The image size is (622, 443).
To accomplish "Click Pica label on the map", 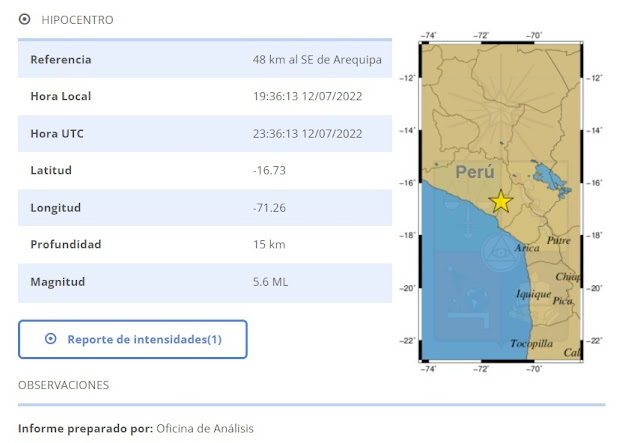I will 563,301.
